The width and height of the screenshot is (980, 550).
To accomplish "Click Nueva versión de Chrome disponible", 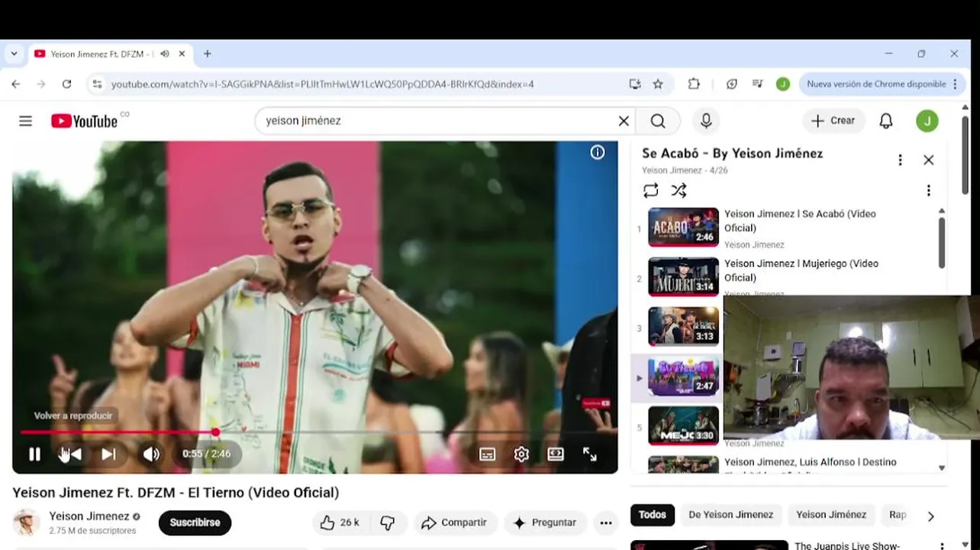I will pos(876,84).
